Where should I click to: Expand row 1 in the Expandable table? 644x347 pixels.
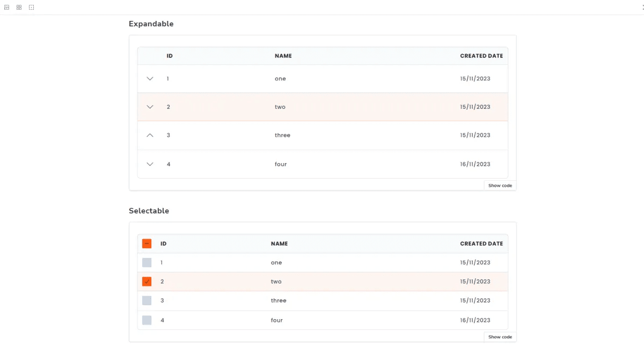click(x=150, y=78)
